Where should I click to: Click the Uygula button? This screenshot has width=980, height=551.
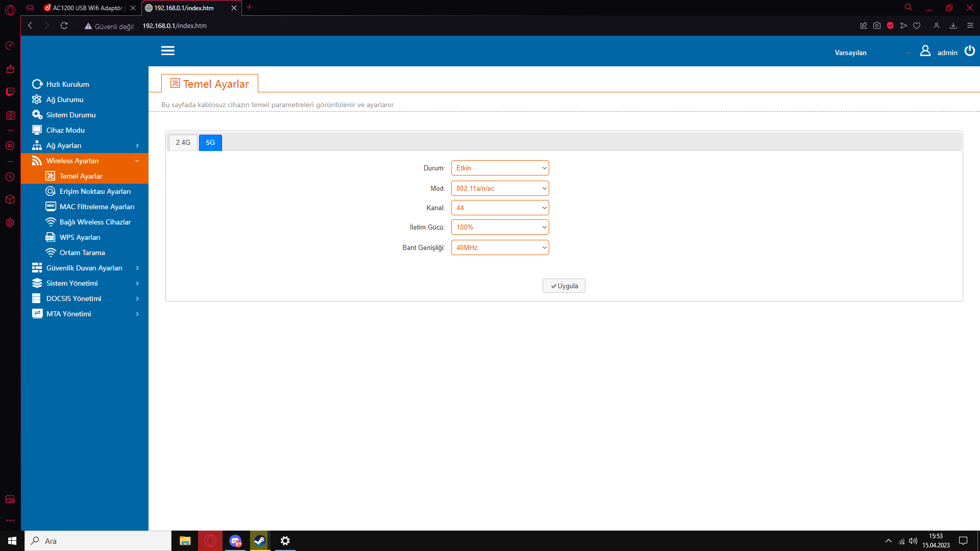point(563,286)
